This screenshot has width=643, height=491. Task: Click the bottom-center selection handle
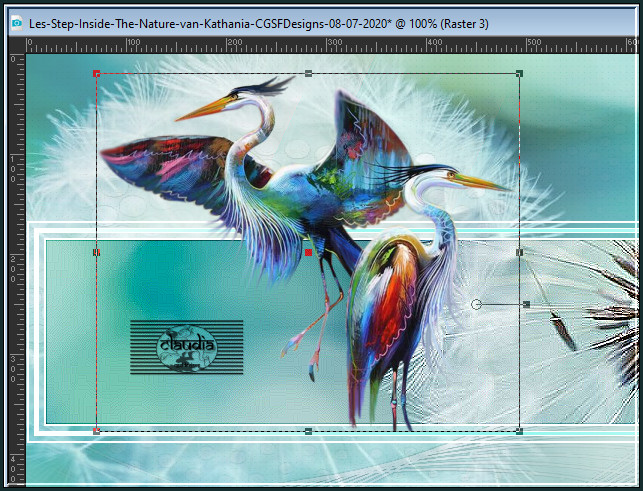click(308, 431)
